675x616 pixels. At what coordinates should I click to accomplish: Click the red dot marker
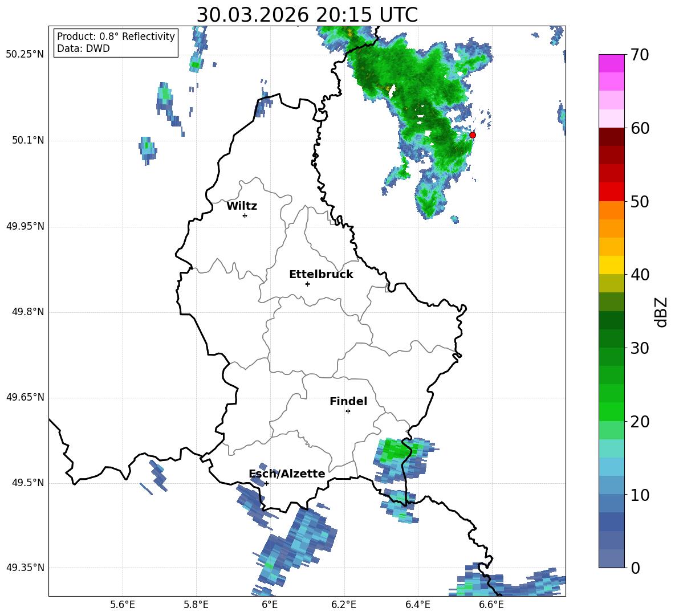pos(473,135)
